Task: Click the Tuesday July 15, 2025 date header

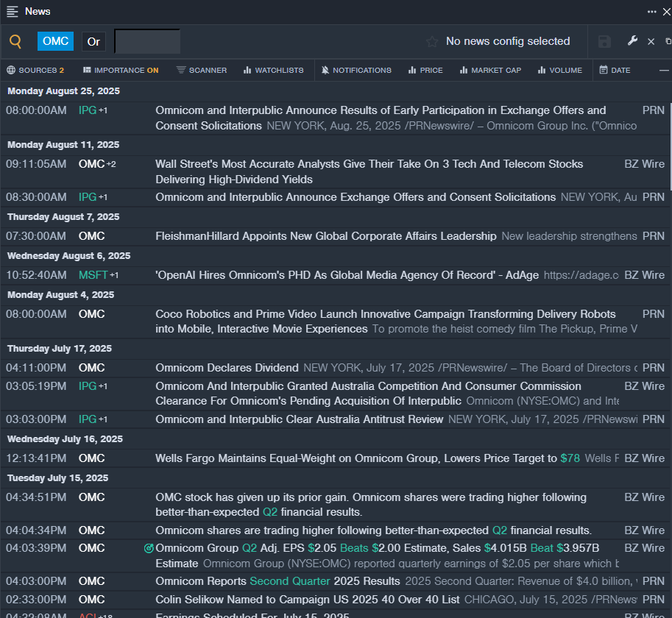Action: (58, 478)
